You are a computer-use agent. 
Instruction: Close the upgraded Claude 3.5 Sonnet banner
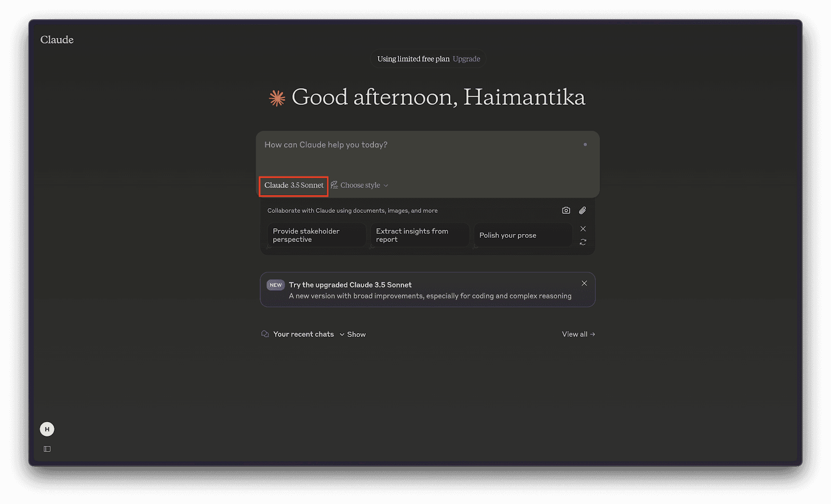(584, 283)
